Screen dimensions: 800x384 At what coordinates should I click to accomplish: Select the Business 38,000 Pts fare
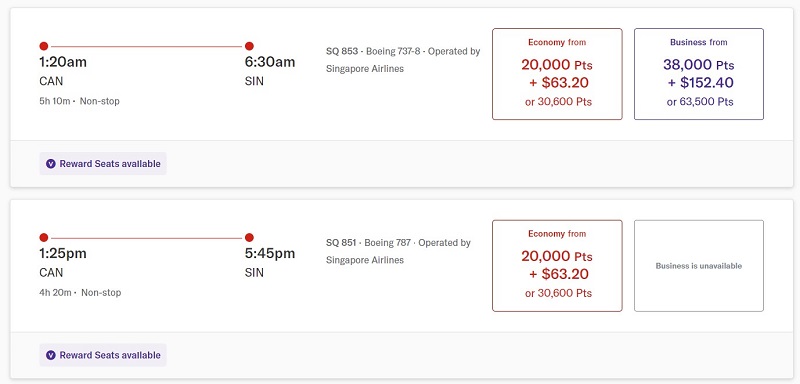pyautogui.click(x=699, y=74)
